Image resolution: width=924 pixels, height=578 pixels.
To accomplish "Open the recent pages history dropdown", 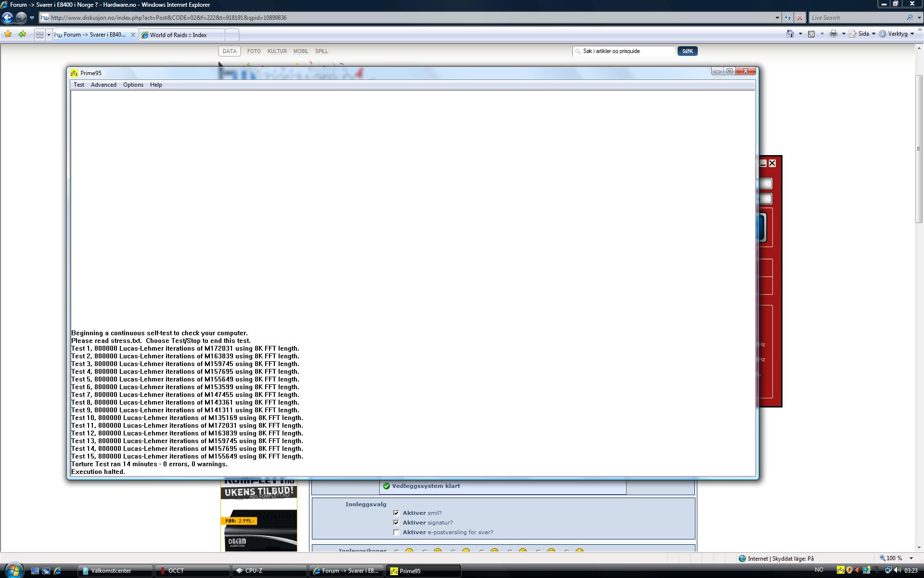I will (x=32, y=18).
